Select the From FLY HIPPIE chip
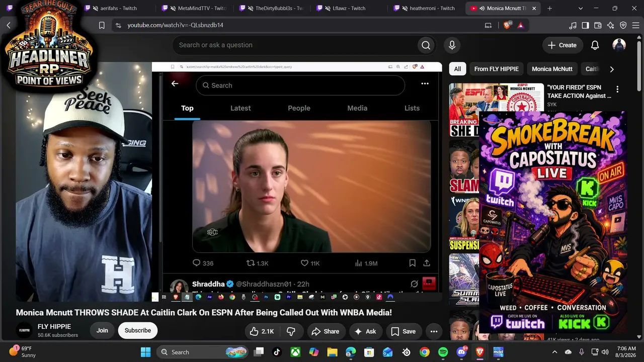The width and height of the screenshot is (644, 362). (x=496, y=69)
